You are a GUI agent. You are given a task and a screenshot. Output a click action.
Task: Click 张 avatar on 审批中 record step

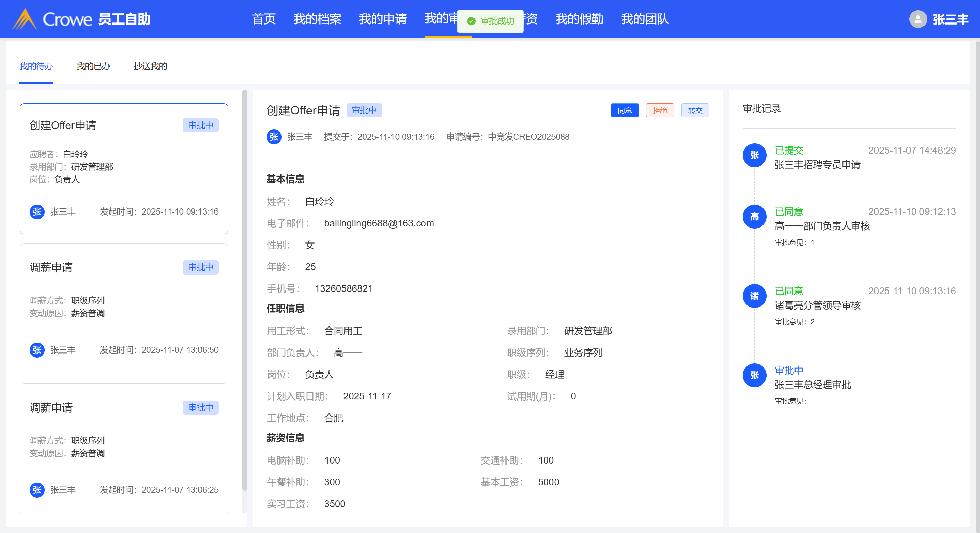coord(754,375)
